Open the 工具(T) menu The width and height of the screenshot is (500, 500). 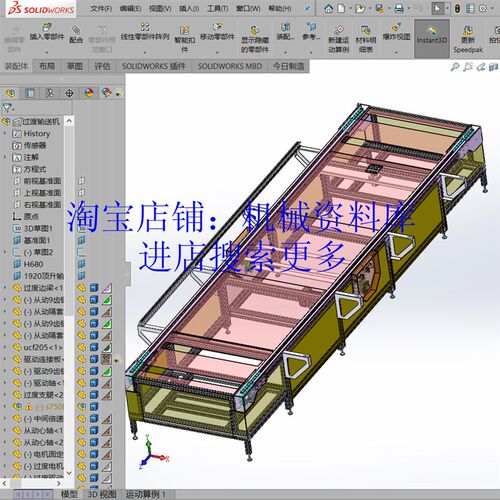217,9
